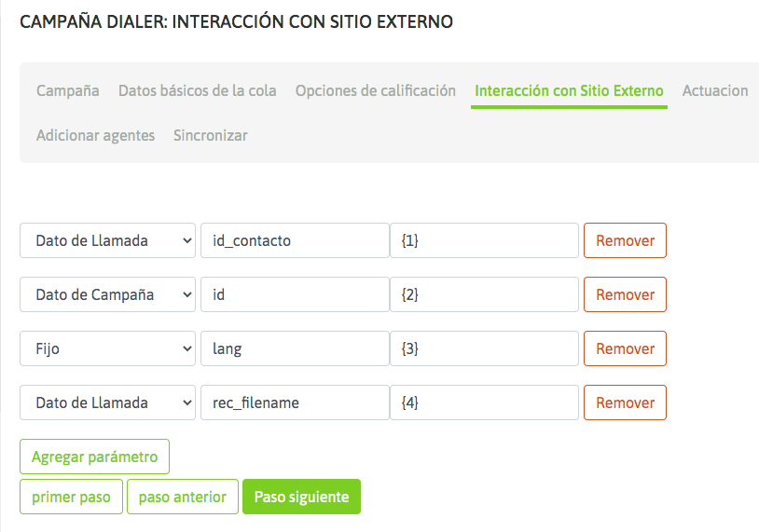Go to the Actuacion tab

point(715,90)
